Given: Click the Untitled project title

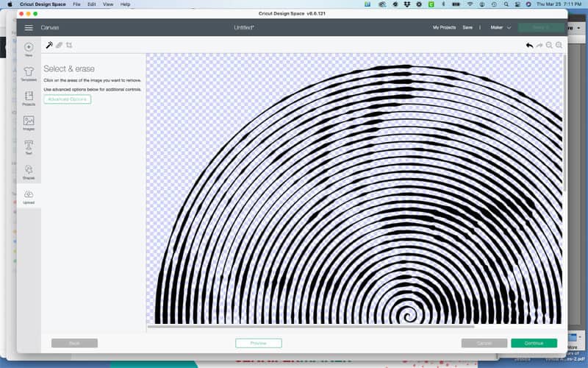Looking at the screenshot, I should pyautogui.click(x=244, y=27).
